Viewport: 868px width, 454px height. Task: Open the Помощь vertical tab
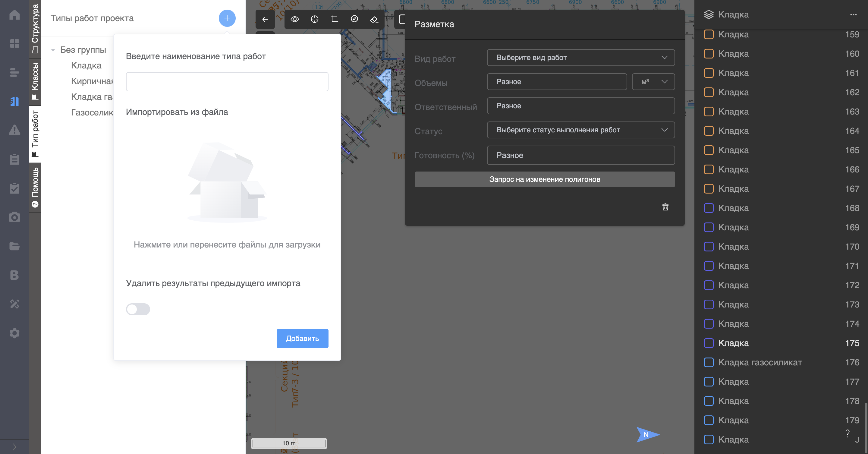35,187
